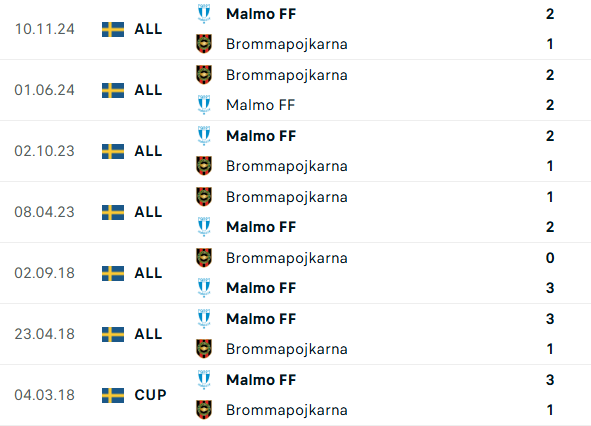The image size is (591, 426).
Task: Select the CUP competition label
Action: coord(150,395)
